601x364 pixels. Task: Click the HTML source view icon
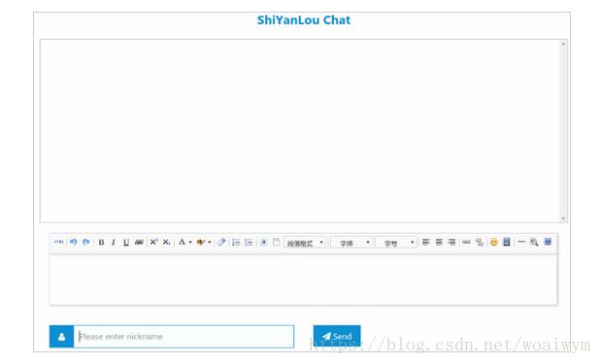pyautogui.click(x=58, y=242)
